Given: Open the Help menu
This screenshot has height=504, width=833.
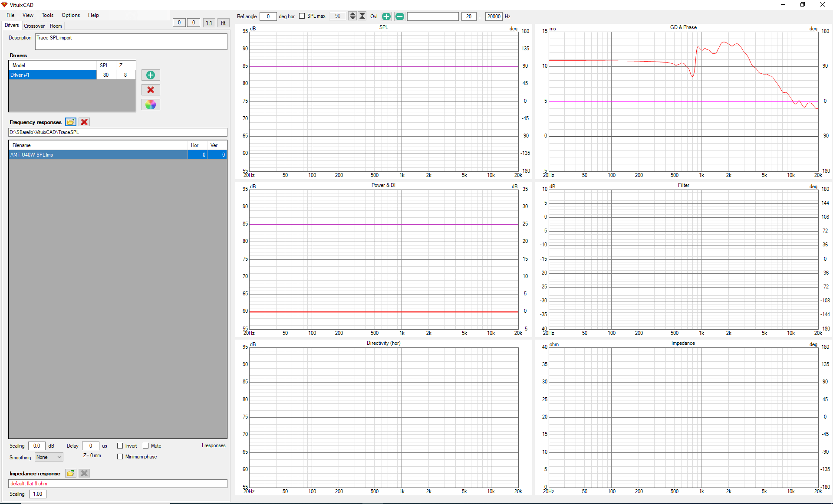Looking at the screenshot, I should click(93, 15).
